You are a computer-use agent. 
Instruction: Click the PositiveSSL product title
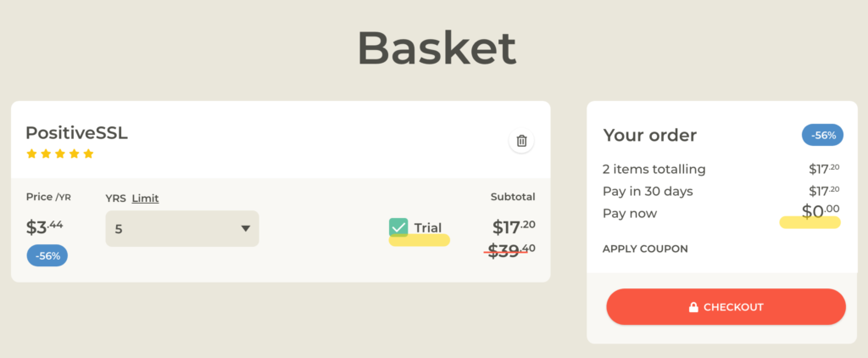76,133
